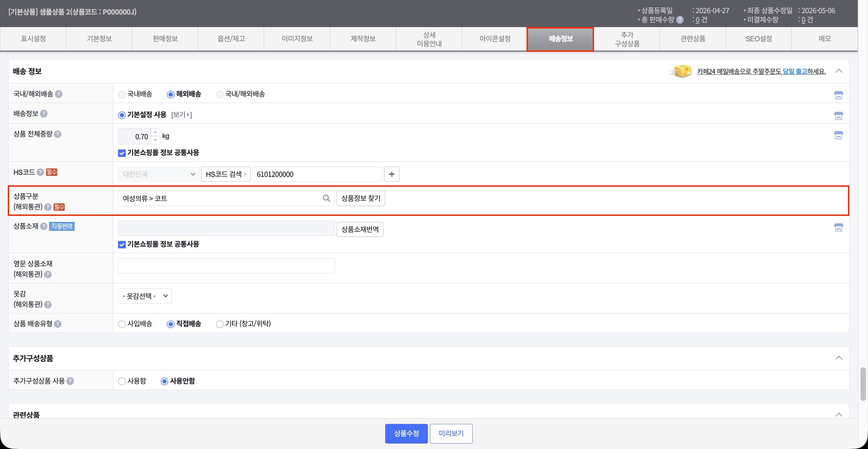Collapse 배송 정보 section
This screenshot has width=868, height=449.
click(839, 71)
